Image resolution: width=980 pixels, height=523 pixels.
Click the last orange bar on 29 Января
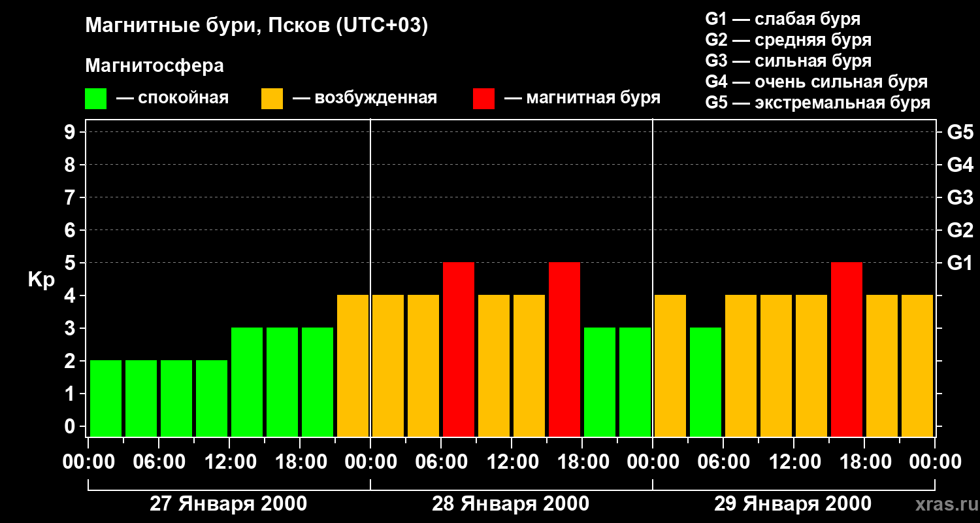(917, 365)
